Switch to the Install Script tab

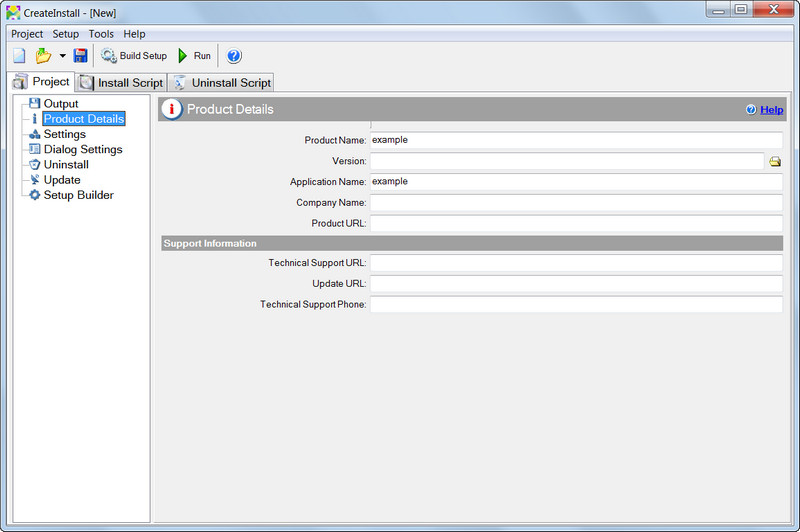tap(121, 83)
